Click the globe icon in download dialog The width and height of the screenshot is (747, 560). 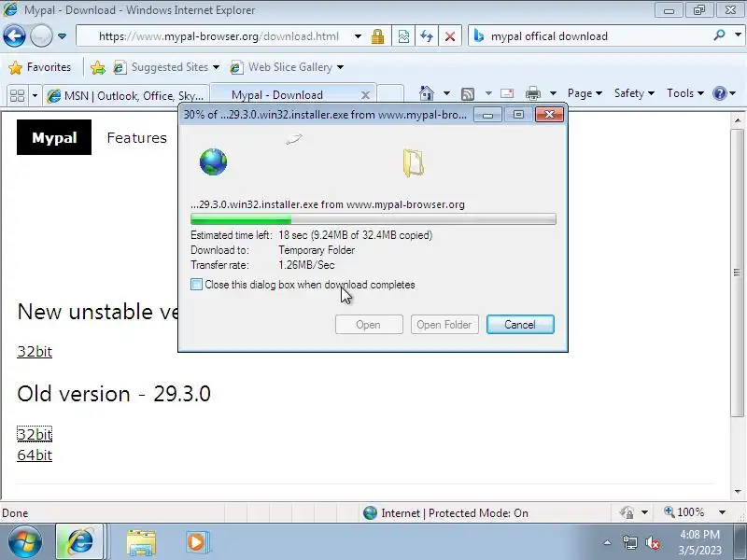point(213,161)
